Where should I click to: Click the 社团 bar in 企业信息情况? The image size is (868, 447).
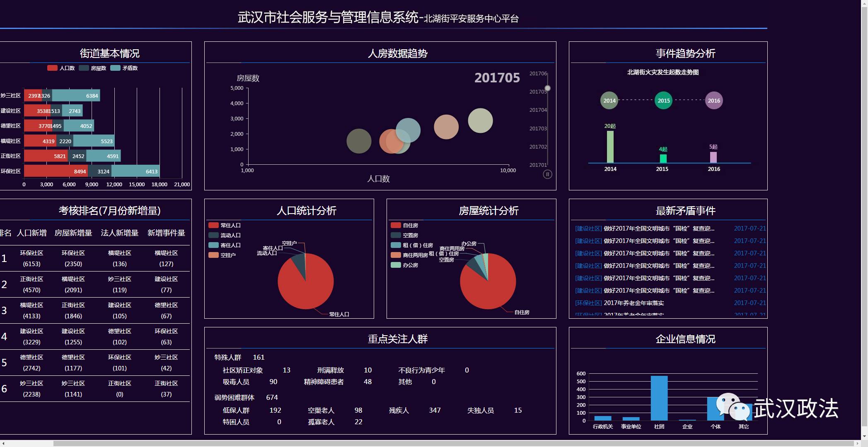pos(659,398)
